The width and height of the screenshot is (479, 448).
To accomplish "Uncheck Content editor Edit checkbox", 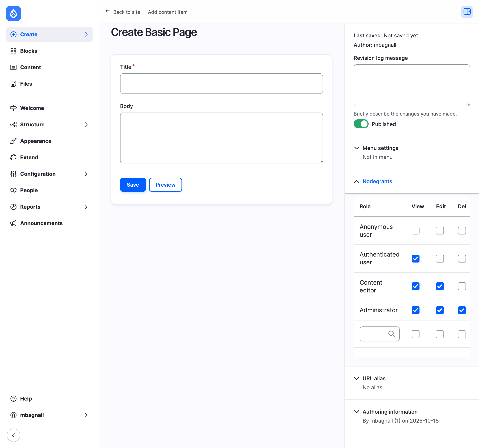I will 440,286.
